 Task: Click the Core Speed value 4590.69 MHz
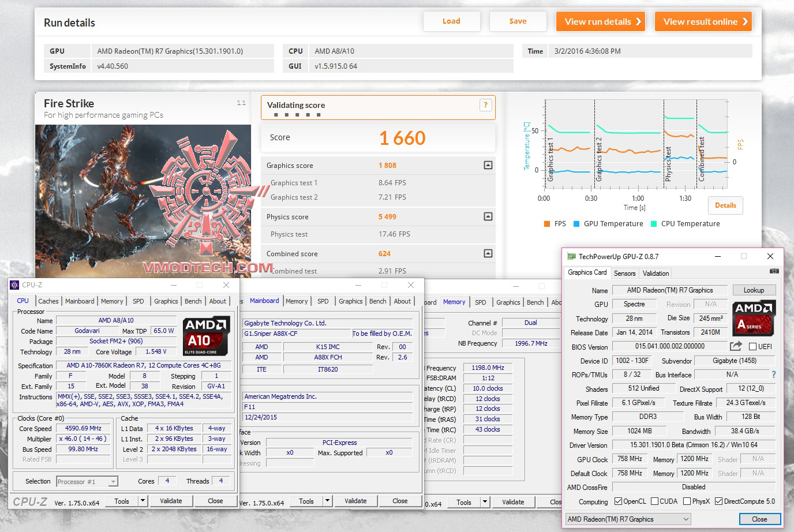83,428
